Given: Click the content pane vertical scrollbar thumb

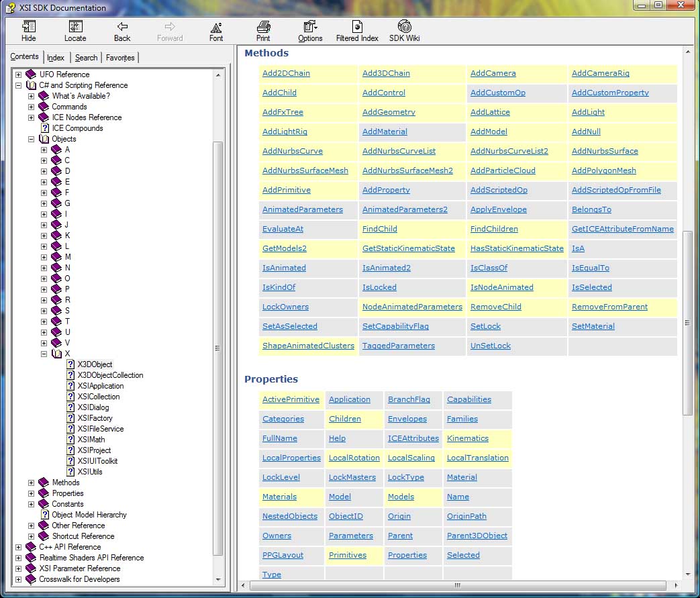Looking at the screenshot, I should 687,323.
